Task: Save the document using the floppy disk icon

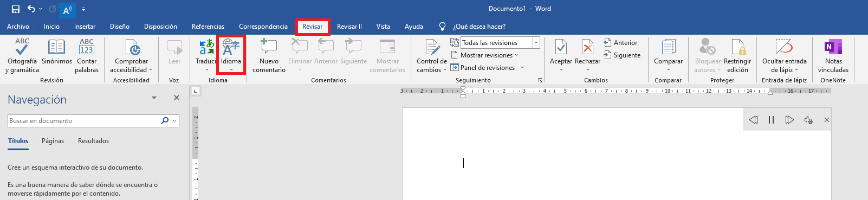Action: tap(16, 9)
